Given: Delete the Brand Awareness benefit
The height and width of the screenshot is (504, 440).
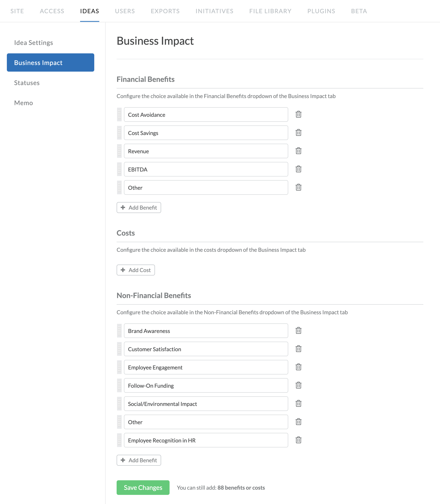Looking at the screenshot, I should (298, 330).
